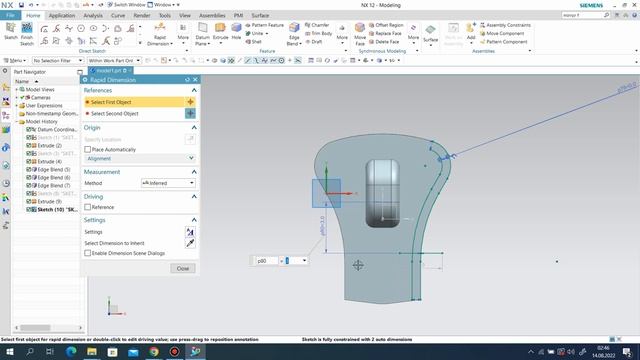Open the Method Inferred dropdown
Viewport: 640px width, 360px height.
pyautogui.click(x=168, y=183)
